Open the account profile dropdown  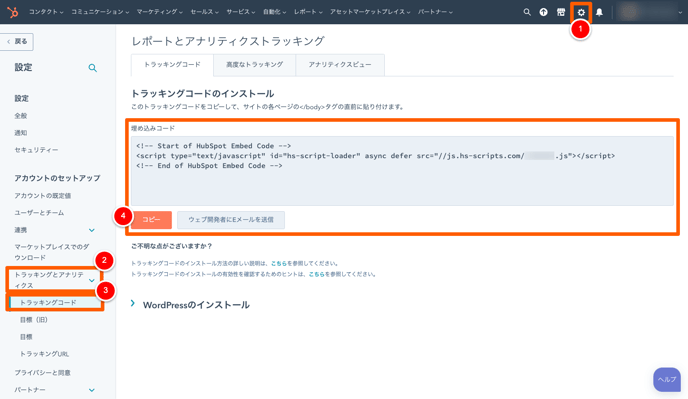[649, 12]
